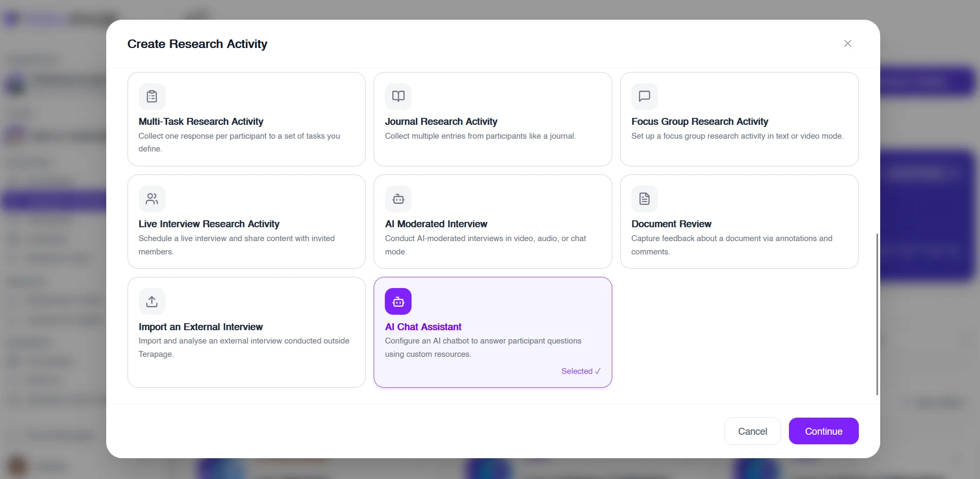Click description 'Collect one response per participant'

pyautogui.click(x=239, y=142)
